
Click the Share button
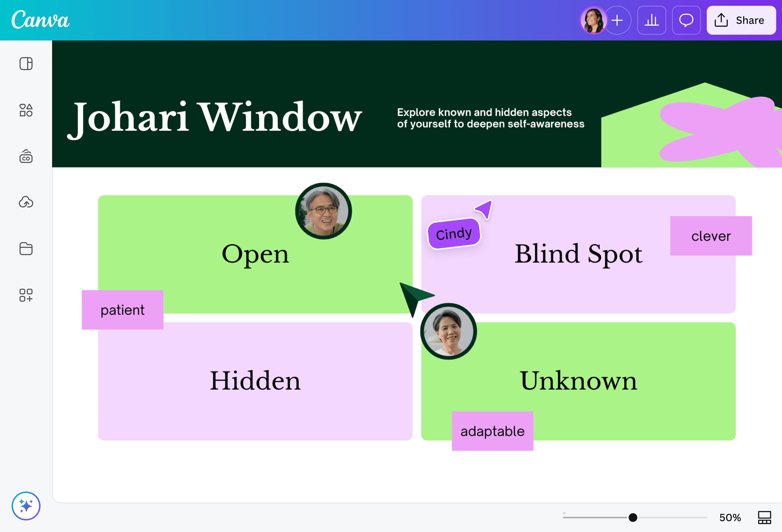click(x=741, y=20)
